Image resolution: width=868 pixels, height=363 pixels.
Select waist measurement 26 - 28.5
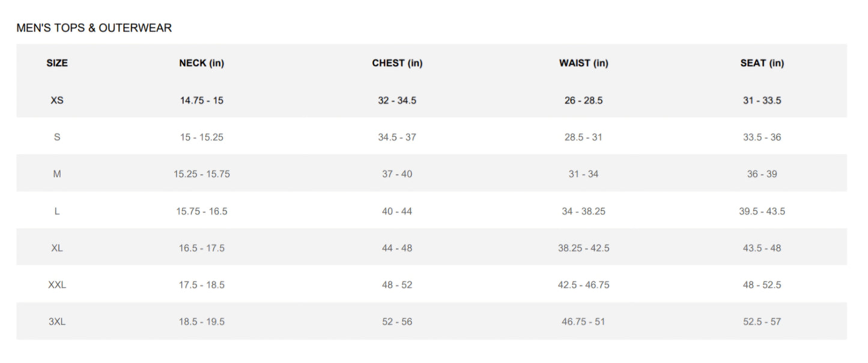pyautogui.click(x=583, y=100)
